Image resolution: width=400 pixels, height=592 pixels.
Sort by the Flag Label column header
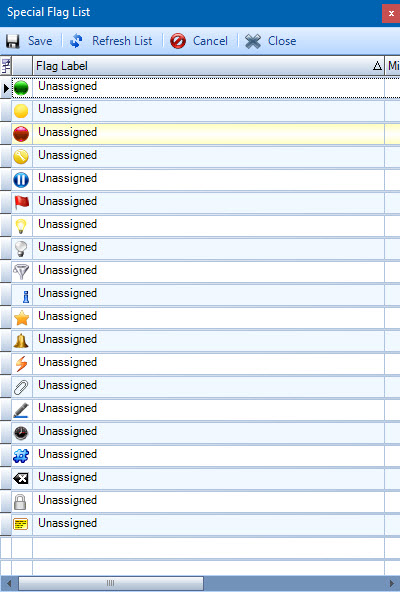[x=208, y=66]
